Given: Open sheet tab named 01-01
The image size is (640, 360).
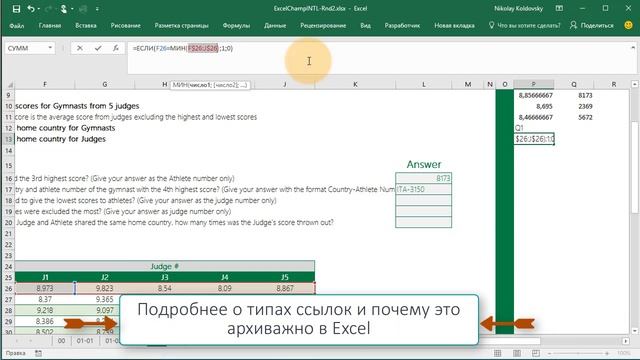Looking at the screenshot, I should pos(85,340).
